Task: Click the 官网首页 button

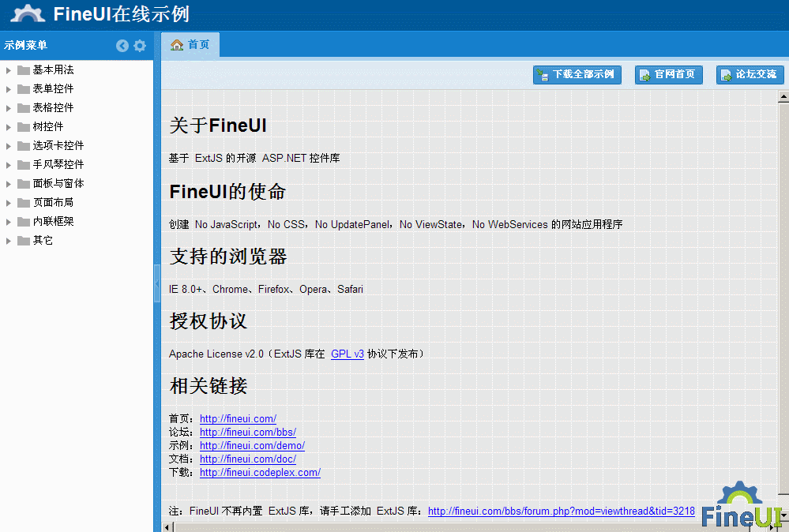Action: [669, 75]
